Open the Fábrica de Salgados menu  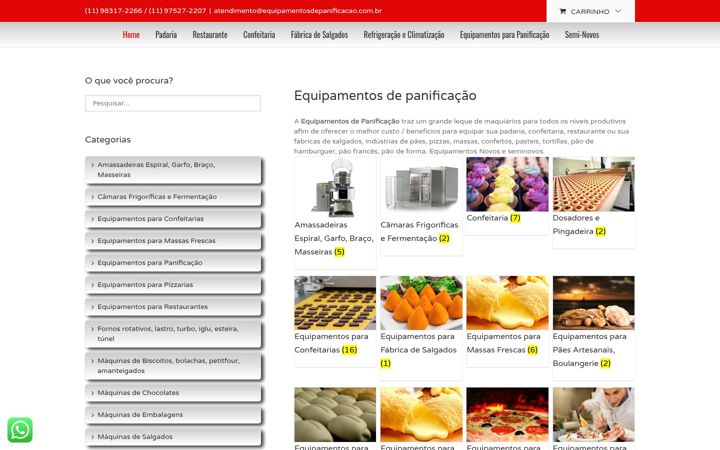[x=319, y=34]
